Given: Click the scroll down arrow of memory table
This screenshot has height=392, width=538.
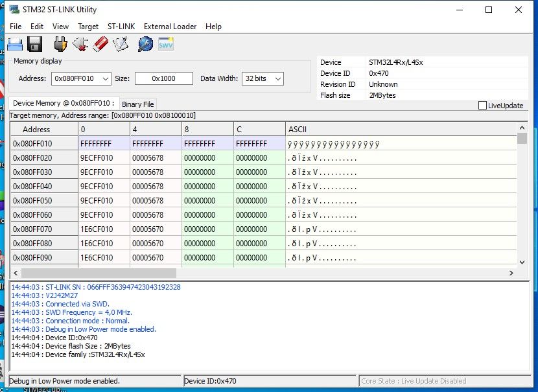Looking at the screenshot, I should (522, 262).
